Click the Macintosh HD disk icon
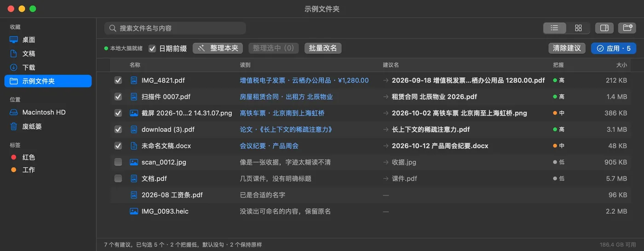 coord(14,112)
